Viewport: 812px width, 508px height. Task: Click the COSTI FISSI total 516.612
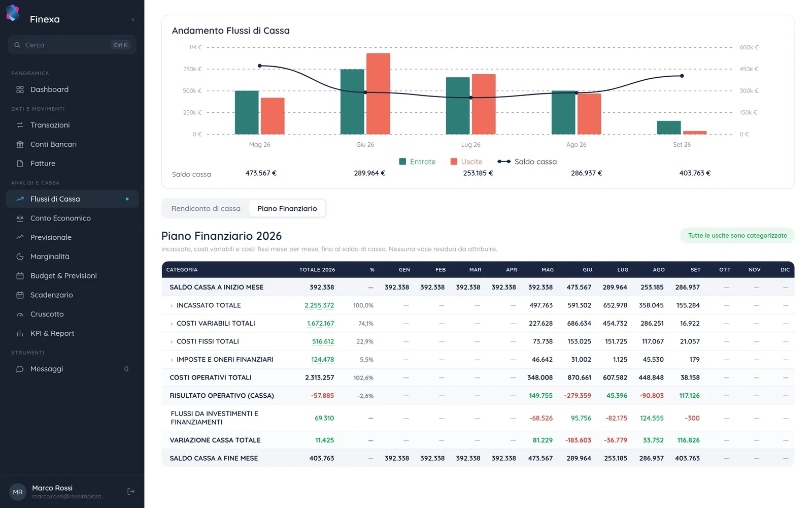323,342
